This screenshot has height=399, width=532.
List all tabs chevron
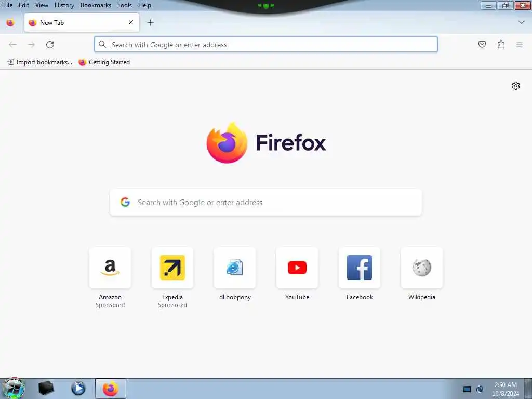point(522,22)
